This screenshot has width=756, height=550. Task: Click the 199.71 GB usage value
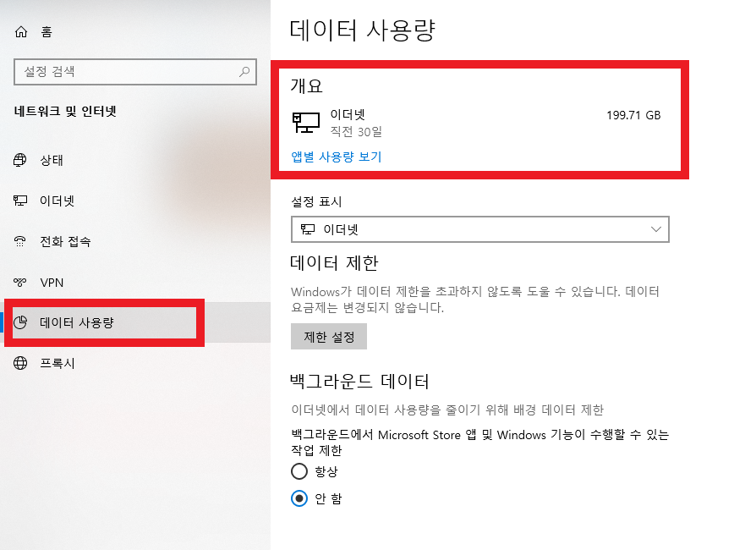coord(633,115)
